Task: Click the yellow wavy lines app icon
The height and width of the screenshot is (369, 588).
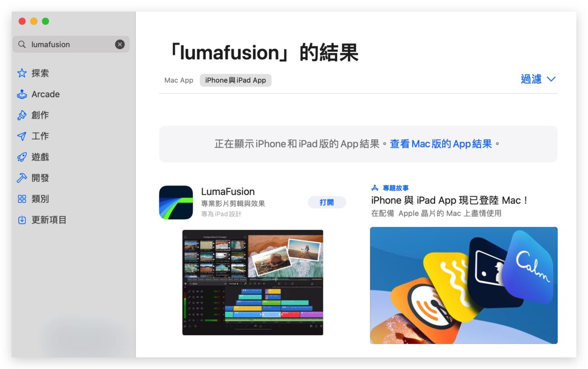Action: point(449,286)
